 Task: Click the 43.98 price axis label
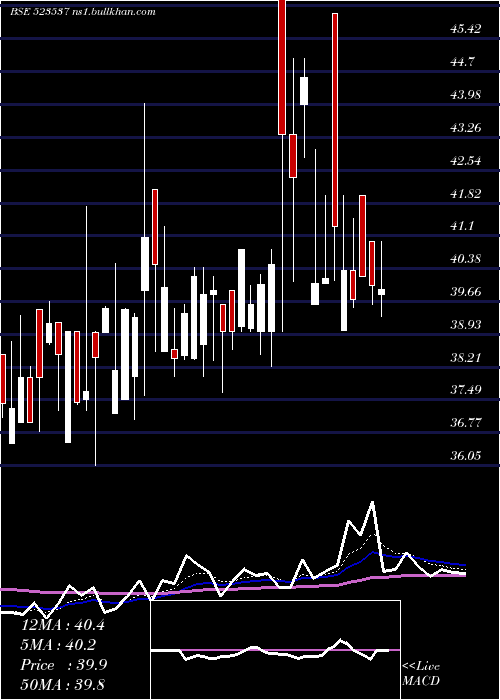coord(466,95)
